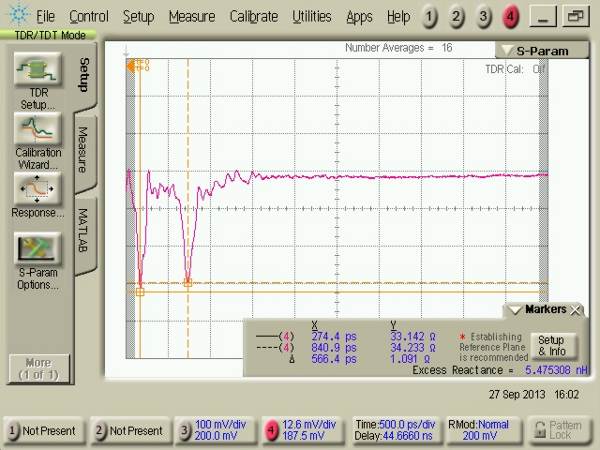This screenshot has height=450, width=600.
Task: Toggle channel 4 12.6 mV/div button
Action: click(x=303, y=431)
